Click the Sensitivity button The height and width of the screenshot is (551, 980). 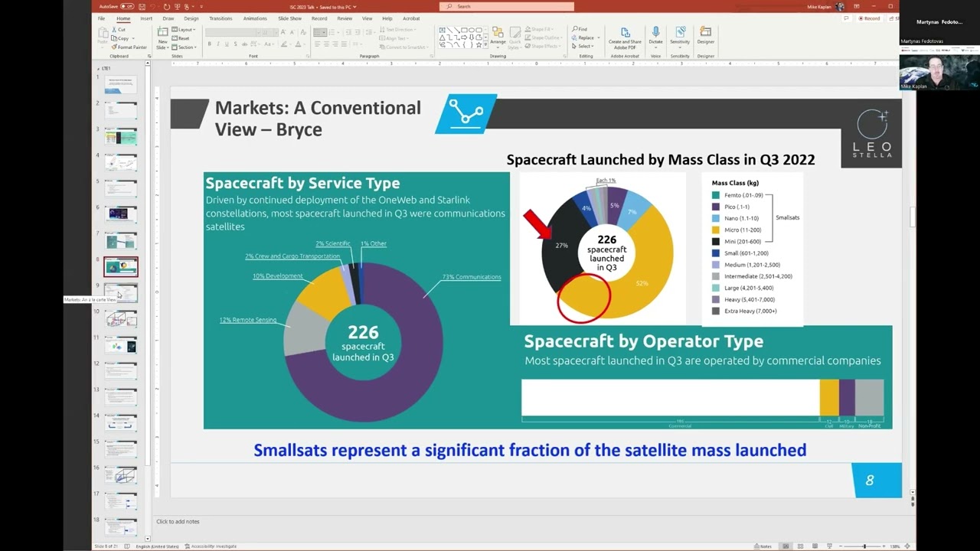tap(680, 37)
